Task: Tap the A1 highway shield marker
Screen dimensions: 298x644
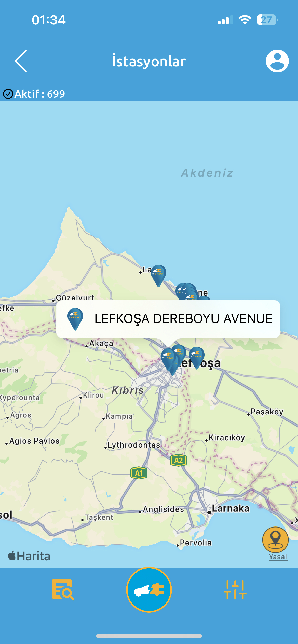Action: tap(139, 473)
